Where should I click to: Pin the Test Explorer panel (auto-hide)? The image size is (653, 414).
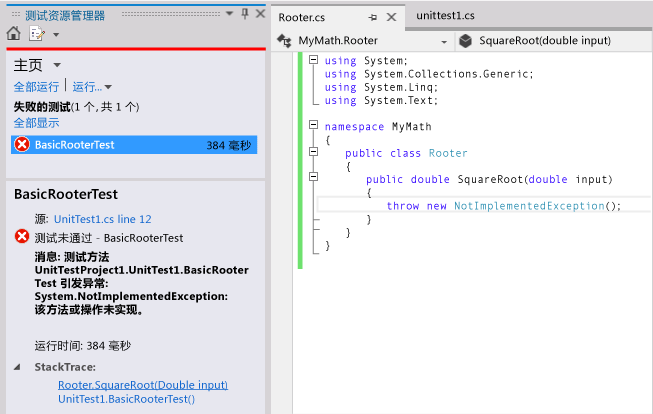(245, 14)
